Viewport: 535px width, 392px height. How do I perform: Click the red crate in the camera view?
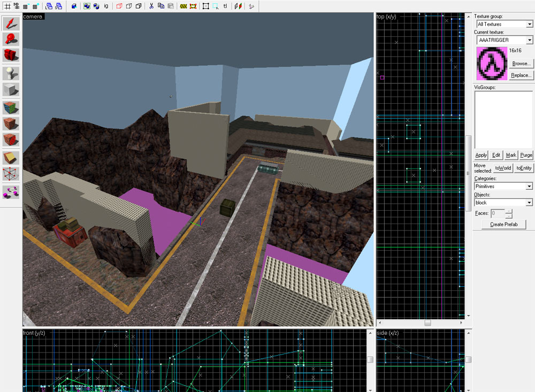(x=71, y=233)
